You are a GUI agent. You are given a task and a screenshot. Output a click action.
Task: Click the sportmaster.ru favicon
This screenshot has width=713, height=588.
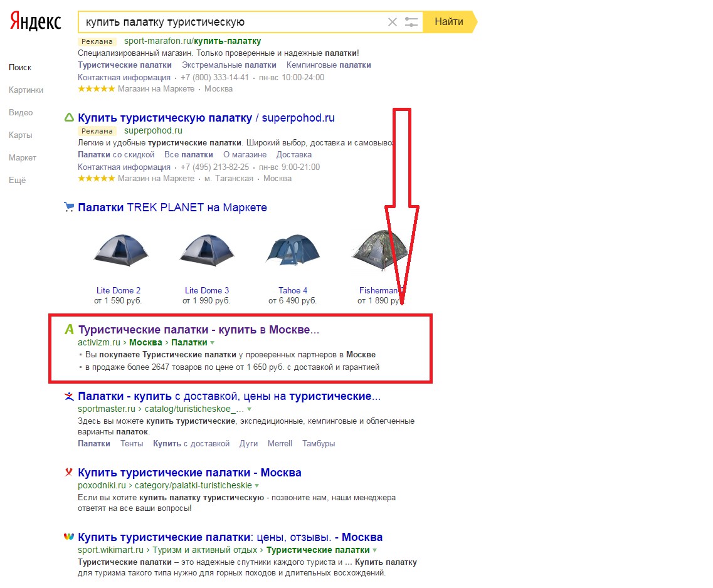[x=68, y=396]
